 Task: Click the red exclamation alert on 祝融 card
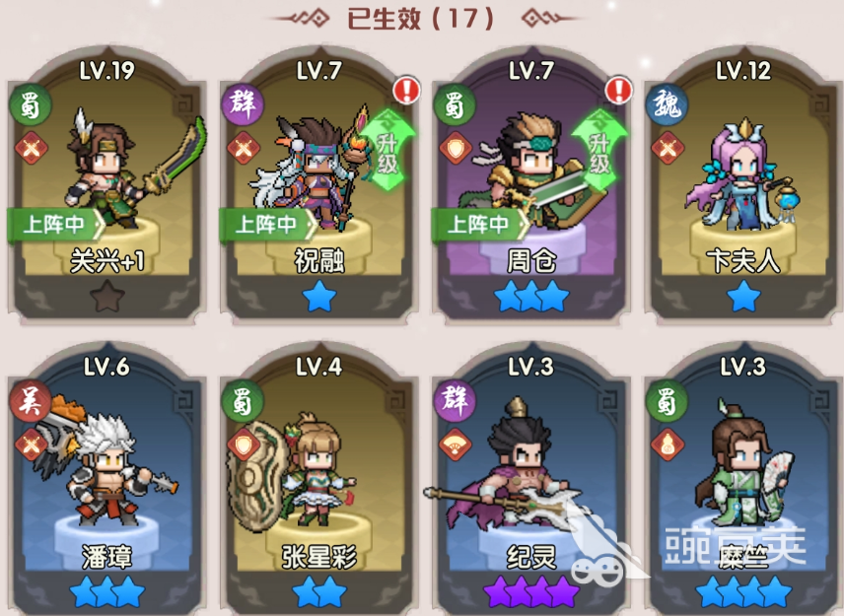[406, 91]
